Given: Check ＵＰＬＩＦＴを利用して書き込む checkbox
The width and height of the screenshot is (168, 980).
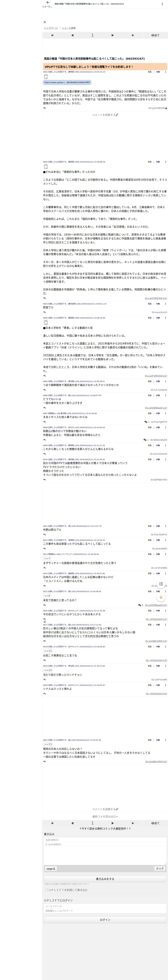Looking at the screenshot, I should click(x=47, y=890).
